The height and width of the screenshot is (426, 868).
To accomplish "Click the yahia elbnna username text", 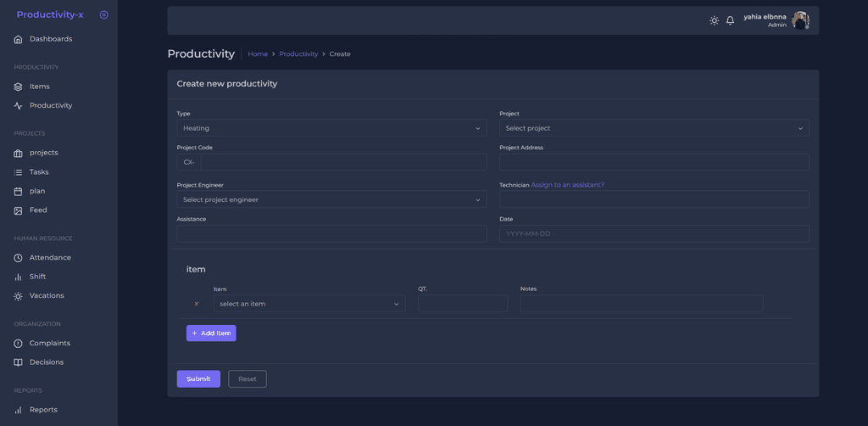I will (765, 17).
